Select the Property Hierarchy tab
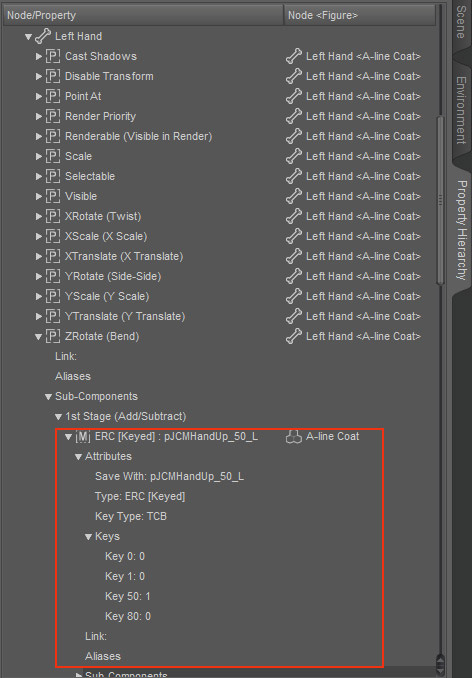This screenshot has width=472, height=678. pyautogui.click(x=461, y=230)
